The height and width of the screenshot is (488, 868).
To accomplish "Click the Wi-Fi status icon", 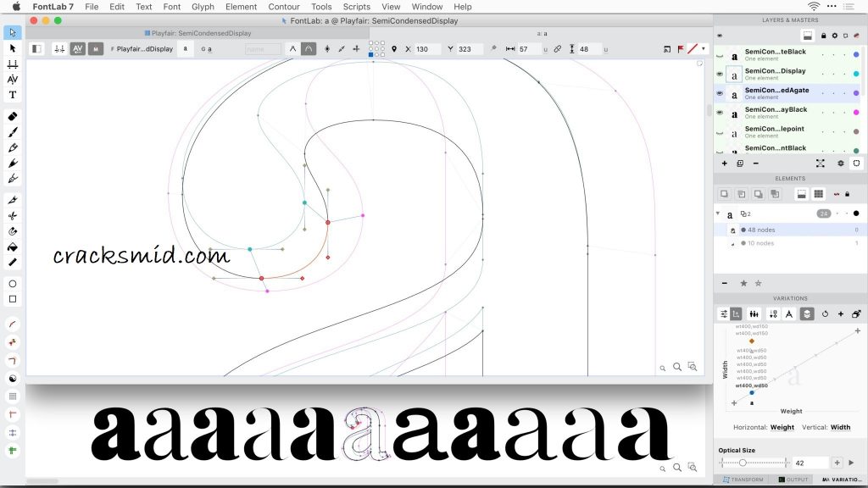I will click(813, 7).
